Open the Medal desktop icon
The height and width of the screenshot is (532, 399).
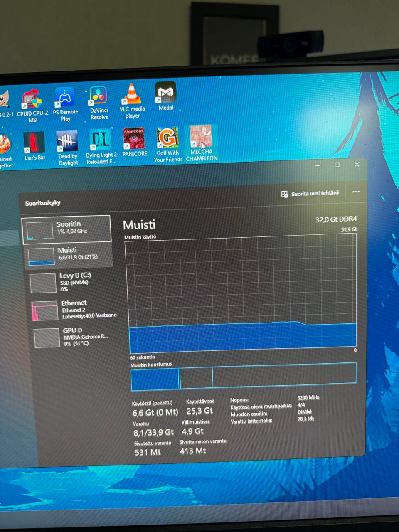[166, 96]
